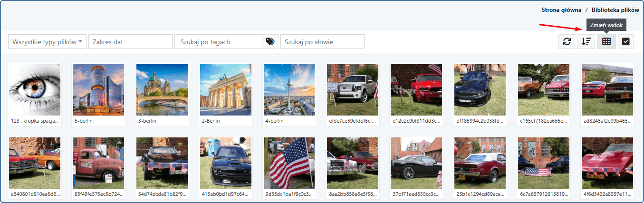The width and height of the screenshot is (644, 203).
Task: Select the 3-berlin cathedral thumbnail
Action: [162, 90]
